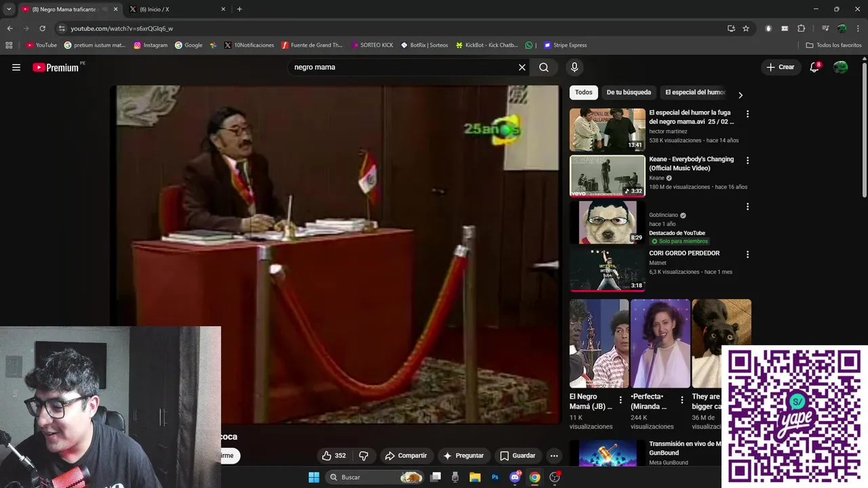Visit the Goblinciano channel name

663,215
